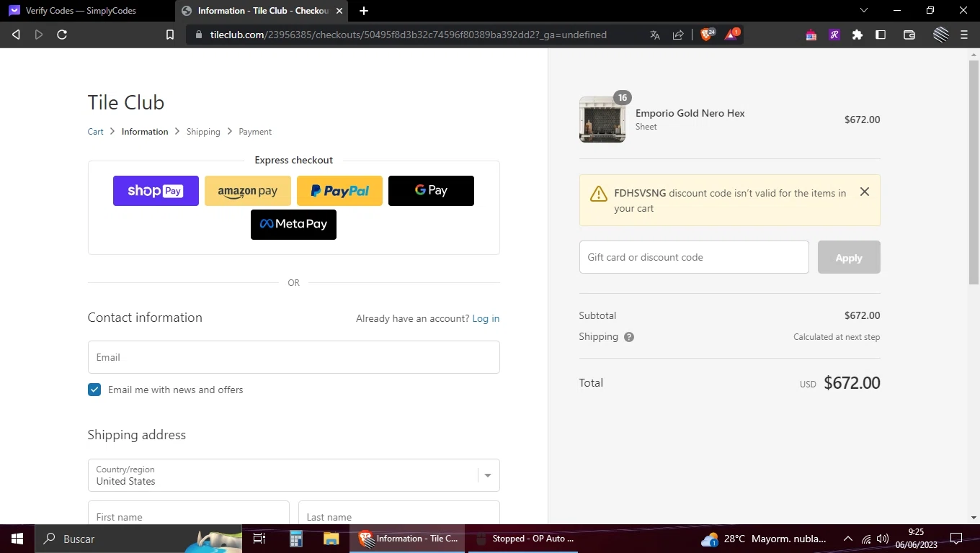The image size is (980, 553).
Task: Click the translate page icon
Action: pyautogui.click(x=655, y=35)
